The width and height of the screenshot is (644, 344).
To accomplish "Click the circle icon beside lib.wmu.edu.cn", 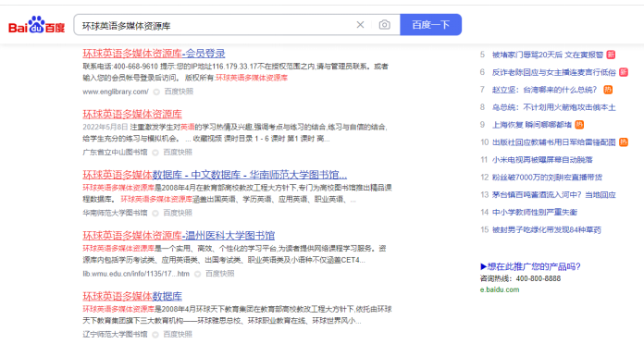I will pos(198,274).
